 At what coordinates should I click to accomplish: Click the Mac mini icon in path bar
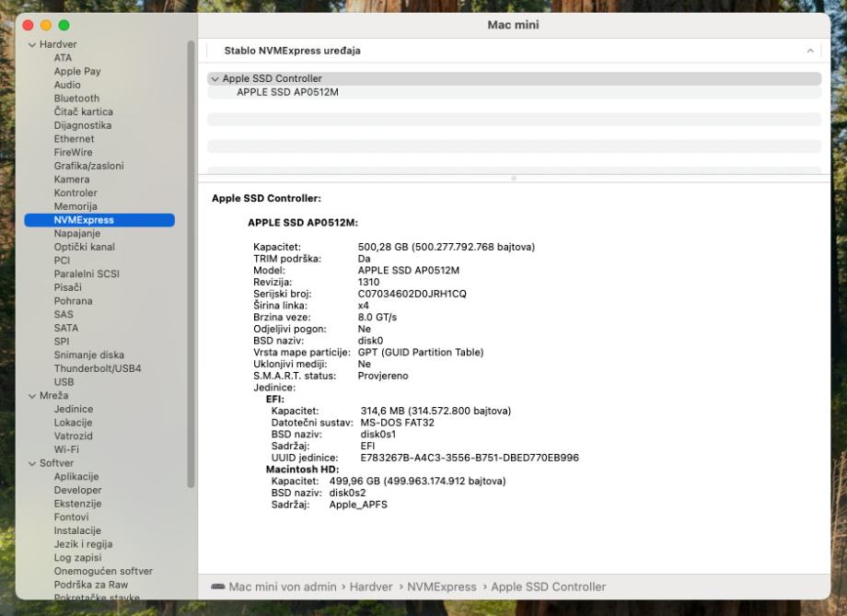(x=218, y=587)
